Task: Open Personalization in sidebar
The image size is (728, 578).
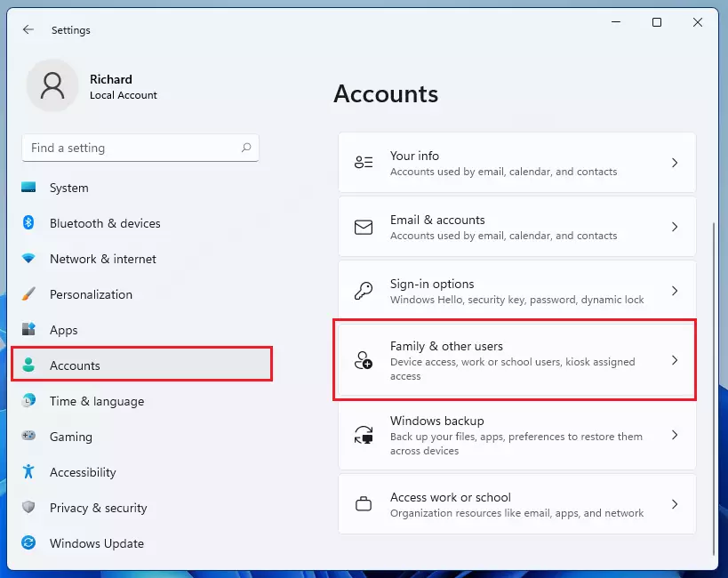Action: point(91,294)
